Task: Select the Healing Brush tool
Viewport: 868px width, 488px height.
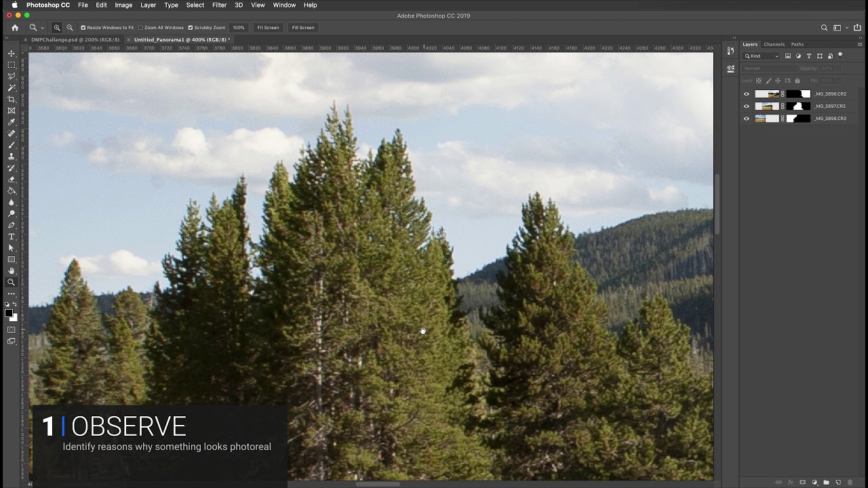Action: [12, 134]
